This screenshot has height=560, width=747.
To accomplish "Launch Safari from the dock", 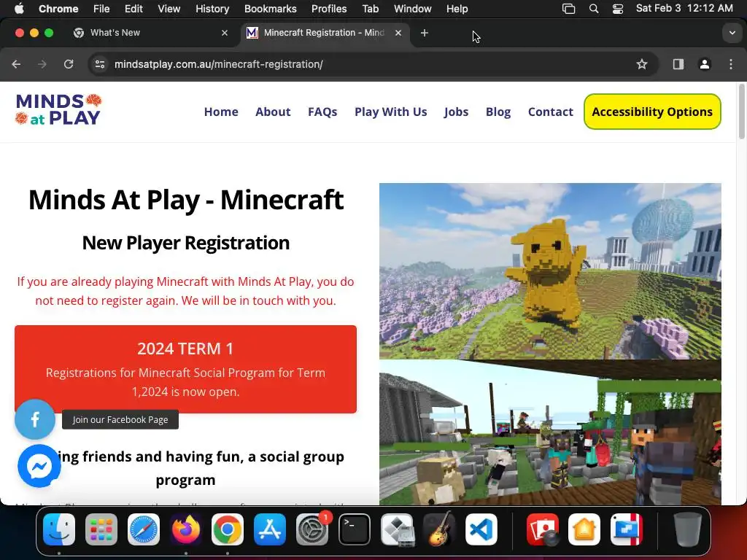I will click(144, 529).
